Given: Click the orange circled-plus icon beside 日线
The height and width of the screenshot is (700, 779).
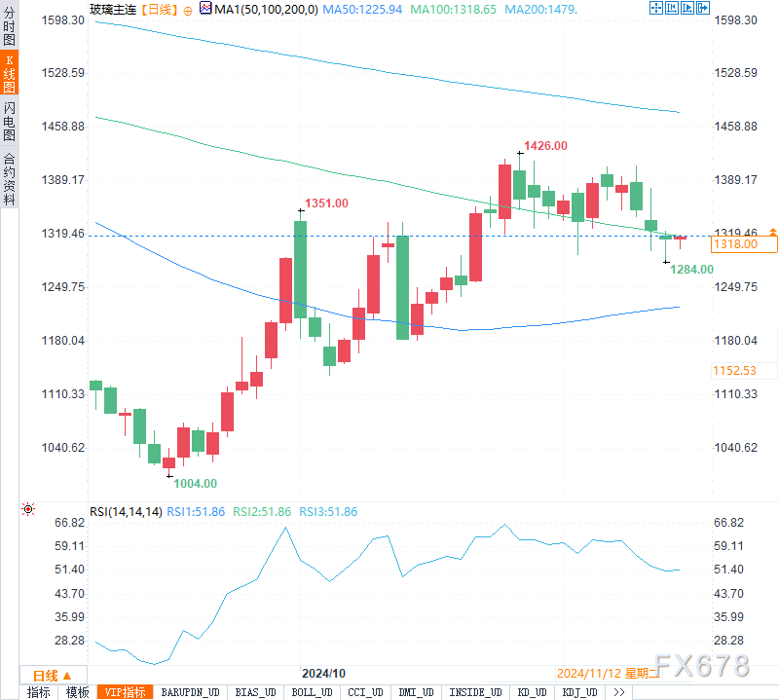Looking at the screenshot, I should 187,9.
